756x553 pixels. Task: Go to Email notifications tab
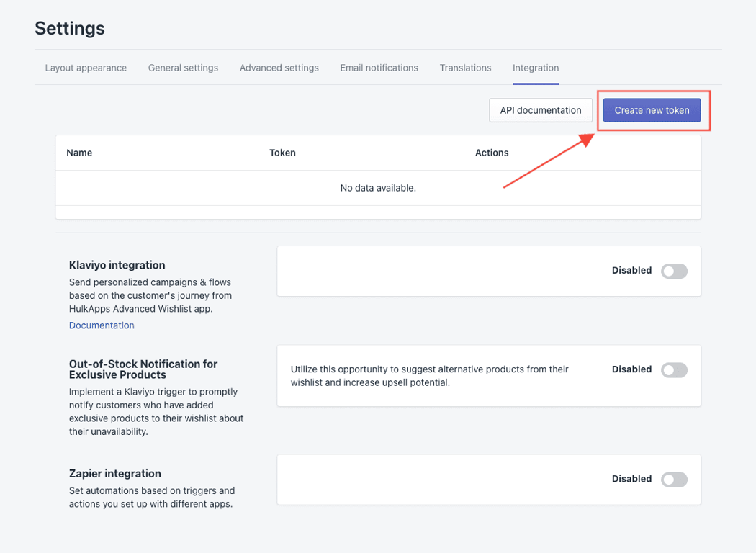(379, 68)
